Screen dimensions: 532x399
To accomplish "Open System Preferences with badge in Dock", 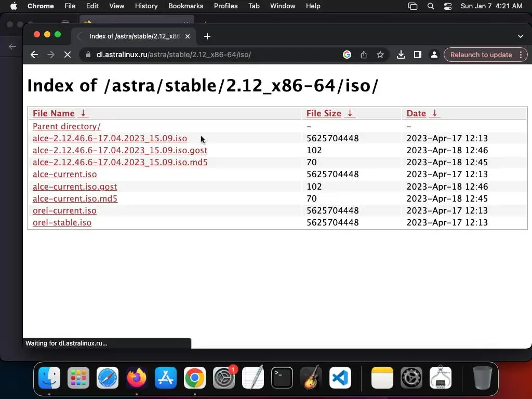I will click(224, 378).
